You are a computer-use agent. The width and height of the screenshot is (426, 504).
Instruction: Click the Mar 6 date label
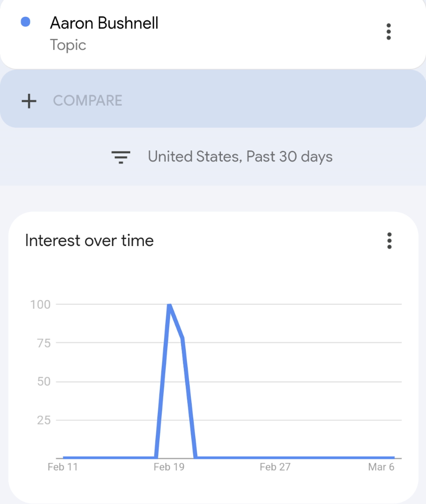click(x=381, y=467)
